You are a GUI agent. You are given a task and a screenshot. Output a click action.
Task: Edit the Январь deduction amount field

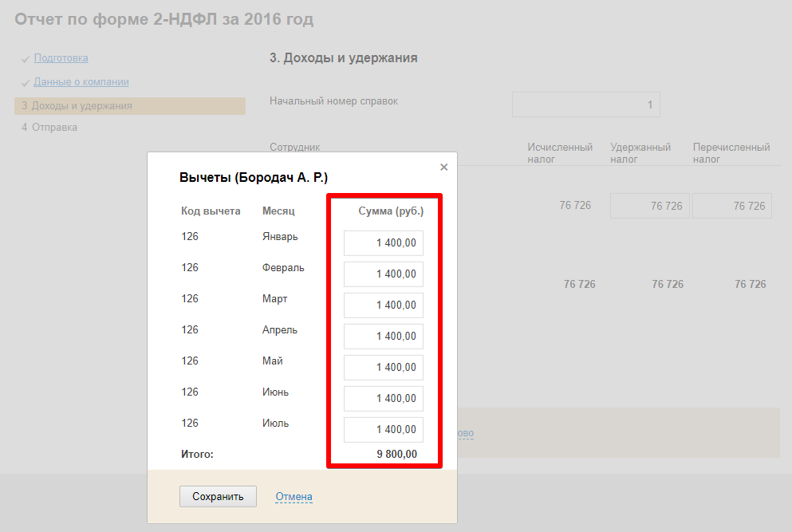tap(384, 243)
